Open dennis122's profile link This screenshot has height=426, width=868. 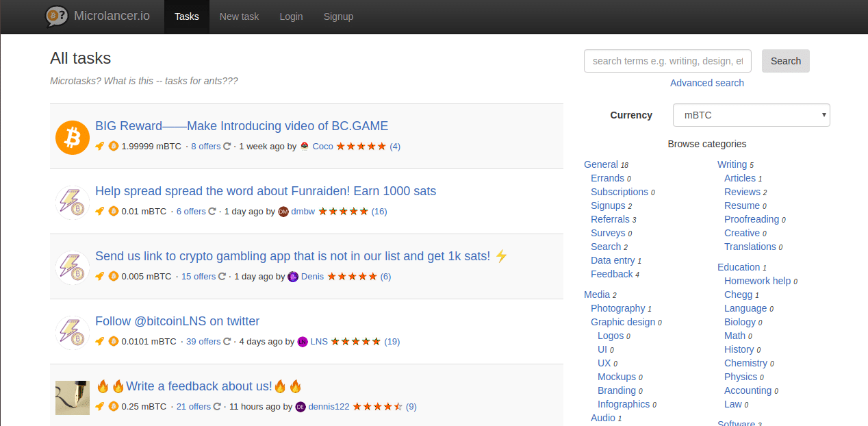pos(329,406)
